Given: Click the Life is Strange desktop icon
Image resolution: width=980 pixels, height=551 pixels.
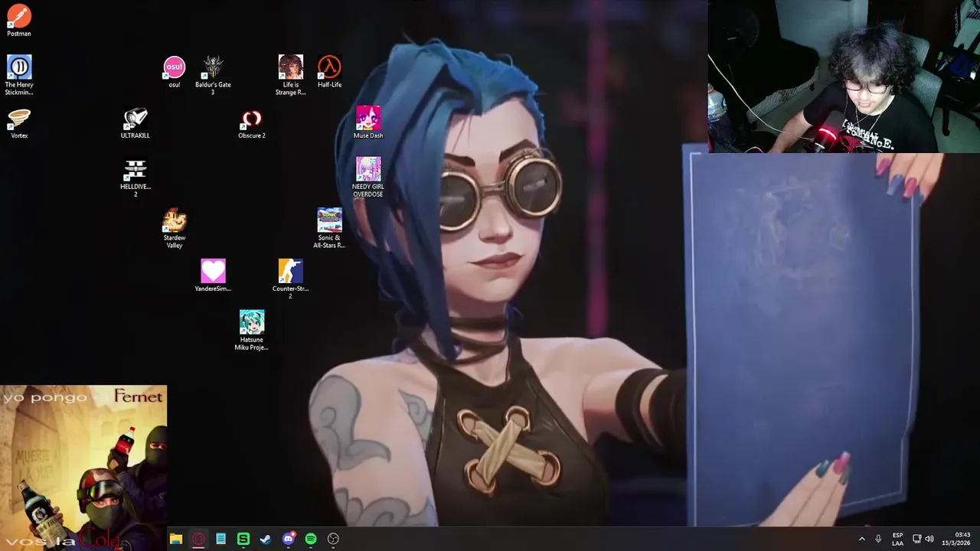Looking at the screenshot, I should (290, 75).
